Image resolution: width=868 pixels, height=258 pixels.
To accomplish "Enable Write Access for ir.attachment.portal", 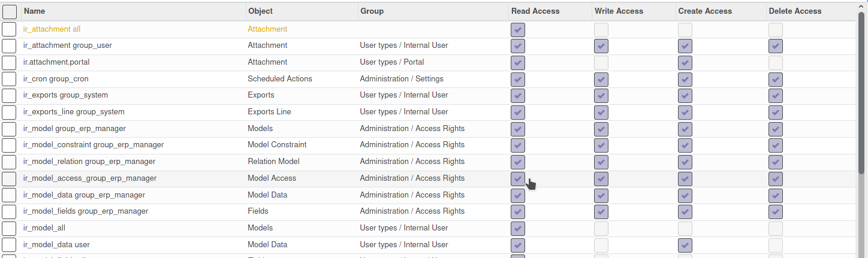I will coord(601,62).
